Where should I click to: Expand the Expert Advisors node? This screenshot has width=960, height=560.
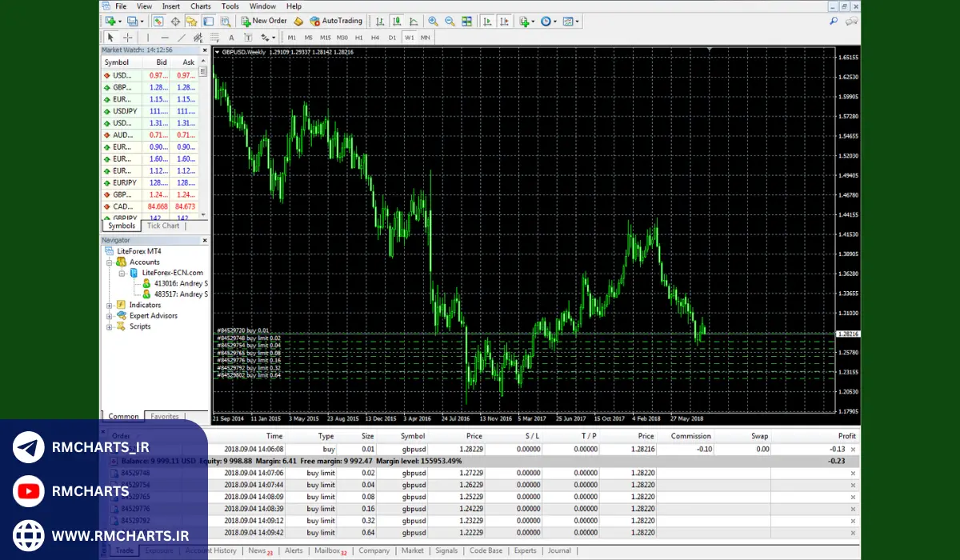tap(110, 316)
